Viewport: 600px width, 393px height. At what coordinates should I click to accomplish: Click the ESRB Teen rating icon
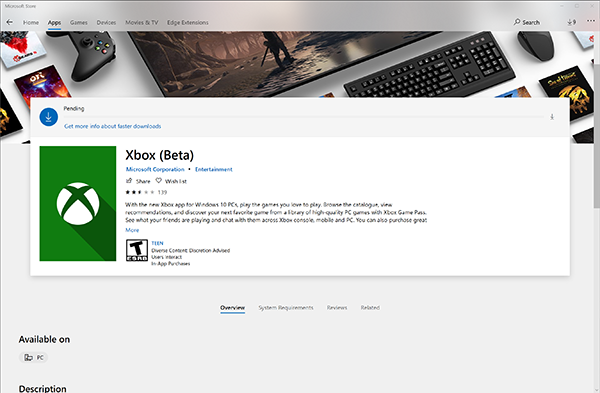coord(137,251)
